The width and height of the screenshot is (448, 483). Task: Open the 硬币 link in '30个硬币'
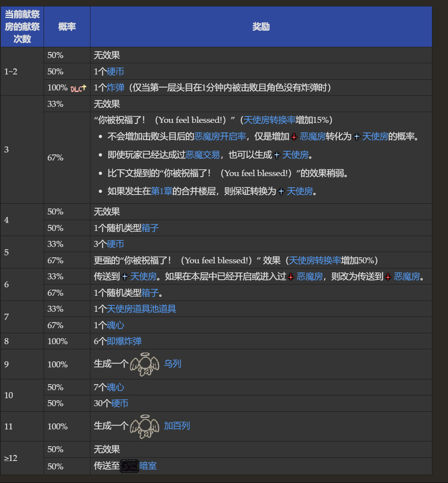pyautogui.click(x=120, y=403)
